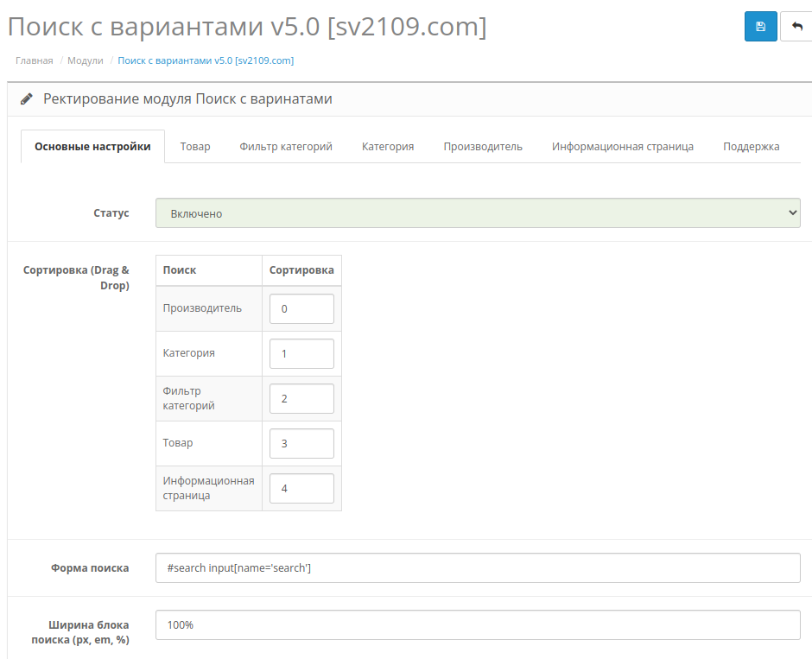Go to Главная breadcrumb link

pos(35,60)
